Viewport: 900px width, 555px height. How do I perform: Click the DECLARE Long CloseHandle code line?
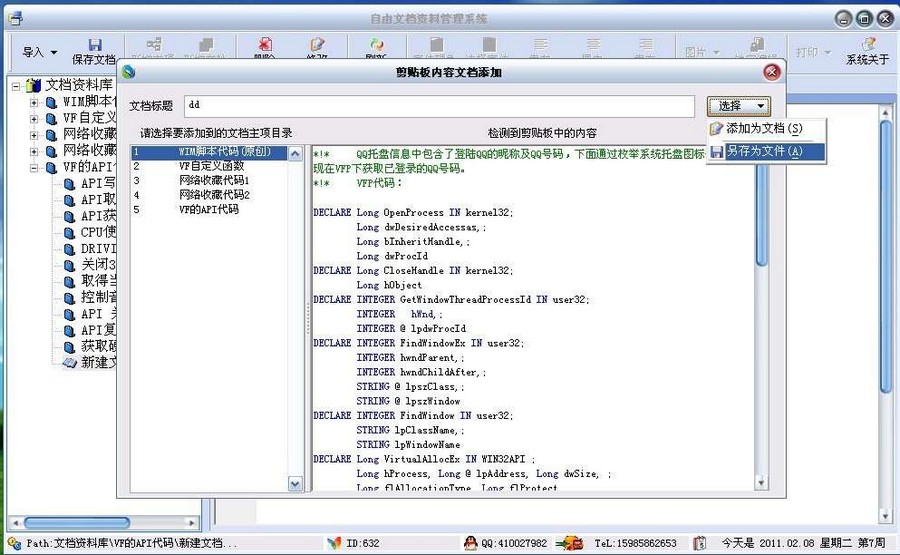pyautogui.click(x=413, y=271)
